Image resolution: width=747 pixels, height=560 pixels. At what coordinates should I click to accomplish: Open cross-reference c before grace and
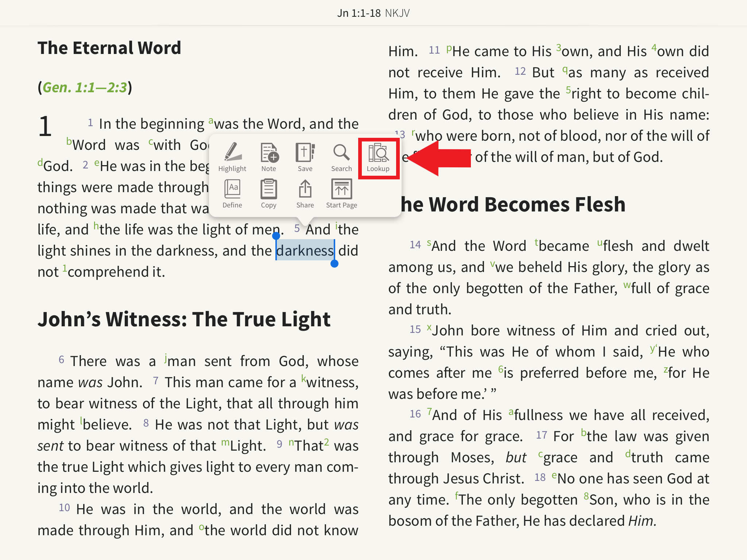(x=541, y=454)
